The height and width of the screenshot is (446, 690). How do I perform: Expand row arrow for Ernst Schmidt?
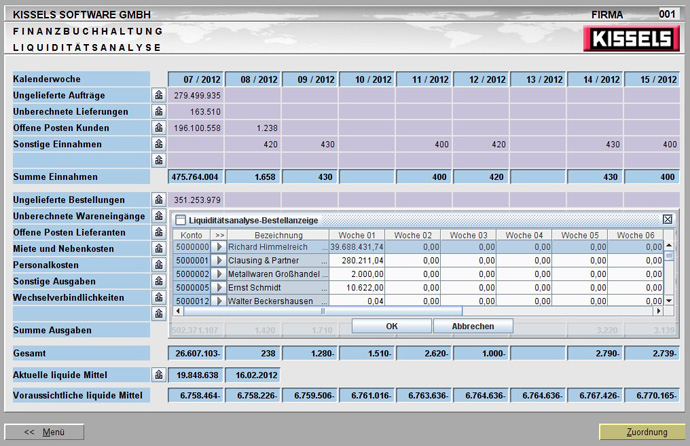tap(219, 288)
